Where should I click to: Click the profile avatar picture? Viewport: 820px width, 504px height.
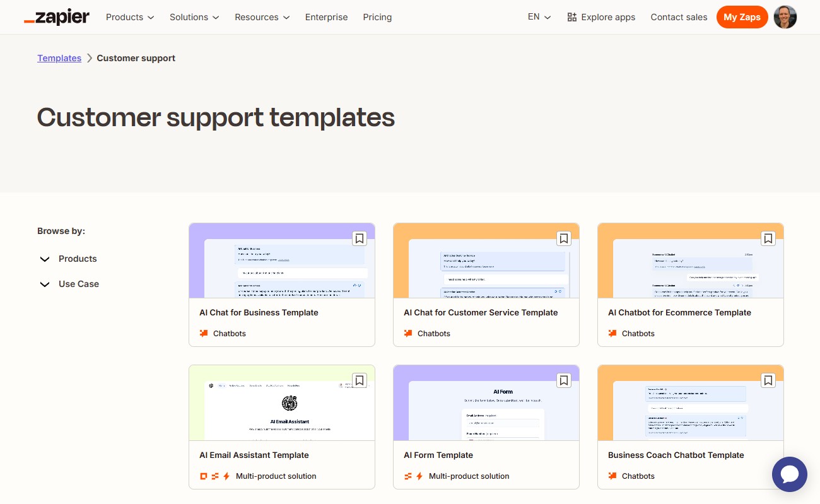point(785,17)
